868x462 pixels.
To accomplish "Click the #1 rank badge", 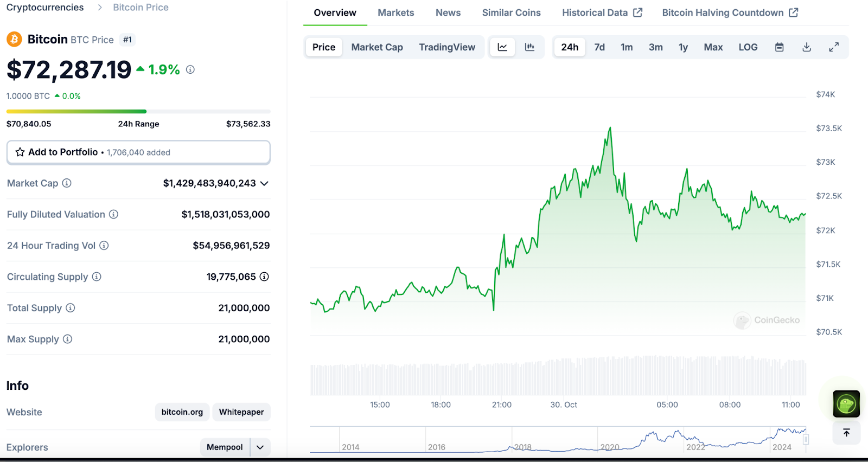I will pyautogui.click(x=127, y=40).
